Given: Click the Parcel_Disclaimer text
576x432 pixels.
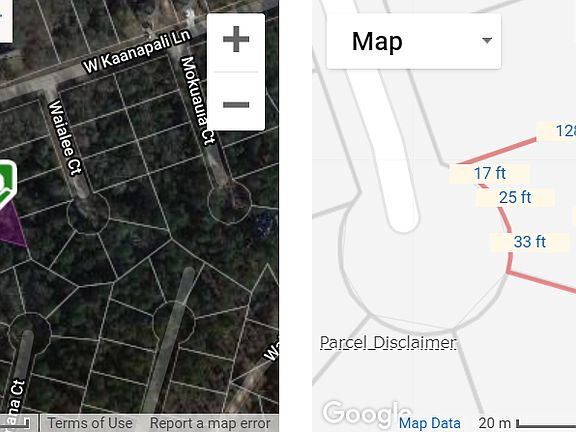Looking at the screenshot, I should tap(388, 342).
